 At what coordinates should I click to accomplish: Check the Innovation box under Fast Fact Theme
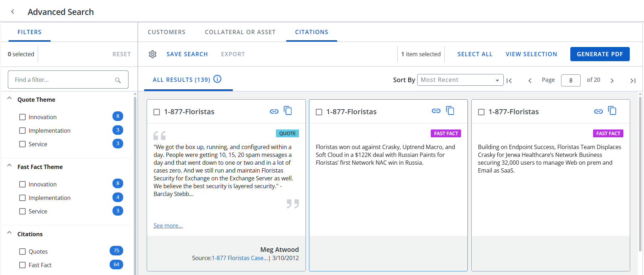pos(22,184)
